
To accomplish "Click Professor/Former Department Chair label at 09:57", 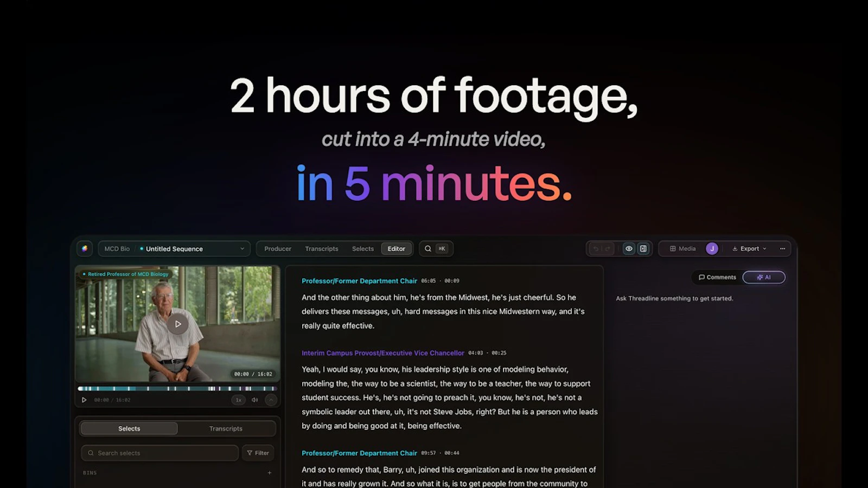I will [x=359, y=453].
